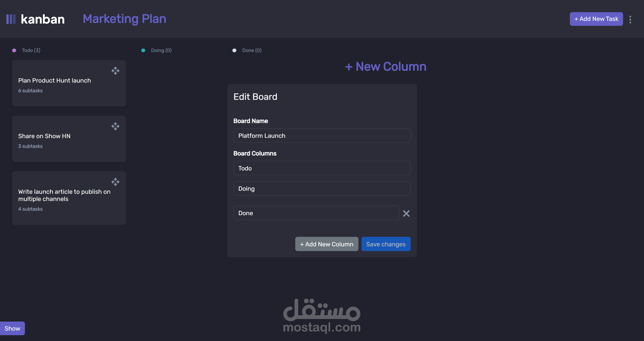Remove the Done column with X icon
The height and width of the screenshot is (341, 644).
coord(406,213)
